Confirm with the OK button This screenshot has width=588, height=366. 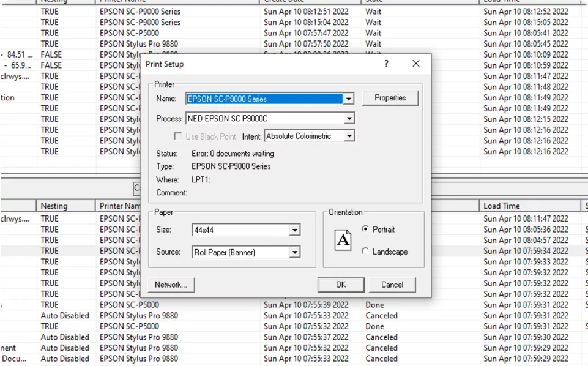[x=341, y=285]
